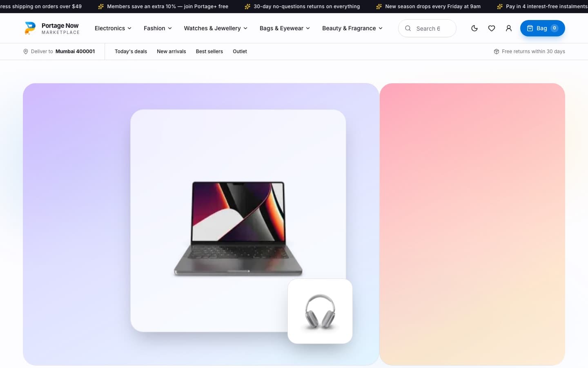Open the Outlet section
Image resolution: width=588 pixels, height=368 pixels.
(240, 52)
